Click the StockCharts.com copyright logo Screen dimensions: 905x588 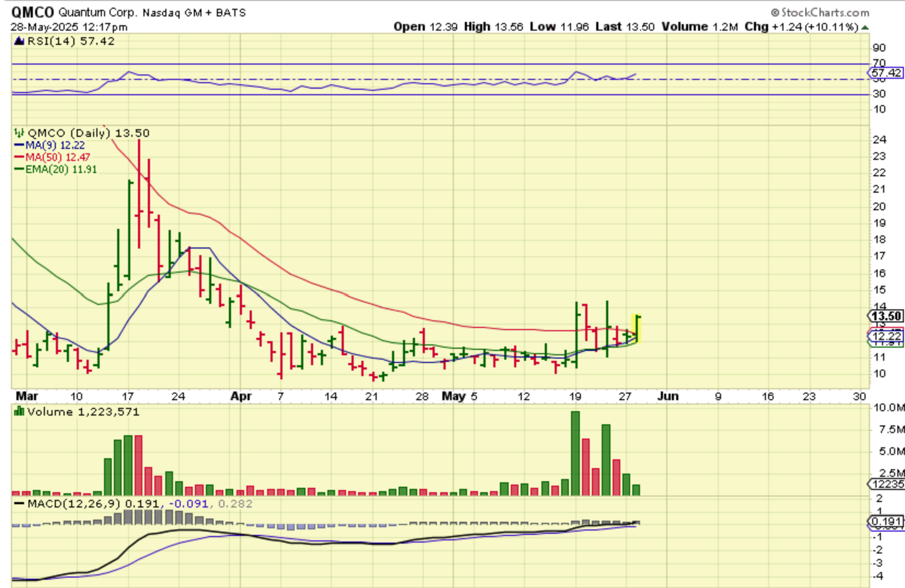coord(820,12)
